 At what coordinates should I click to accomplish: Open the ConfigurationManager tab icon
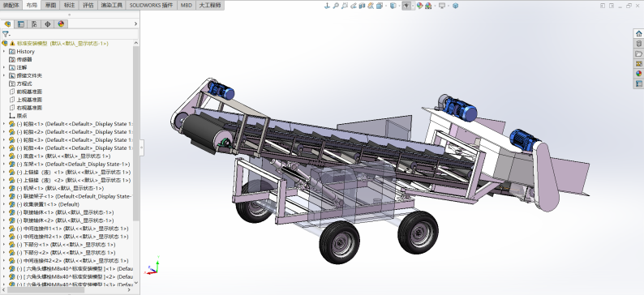(34, 24)
